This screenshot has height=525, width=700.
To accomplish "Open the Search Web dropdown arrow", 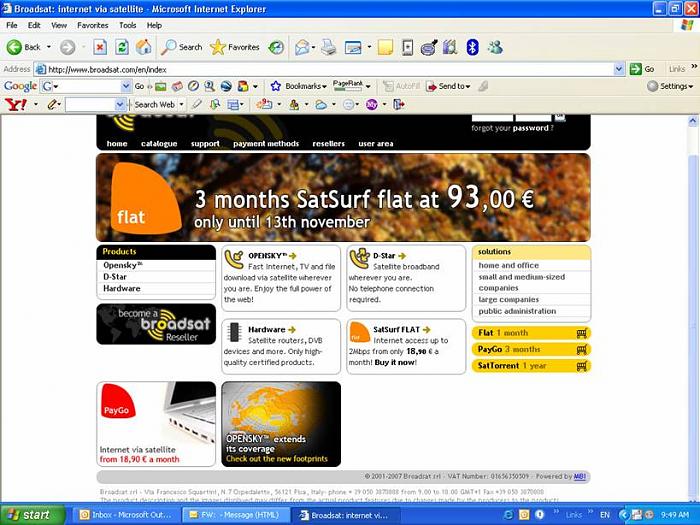I will pyautogui.click(x=181, y=104).
